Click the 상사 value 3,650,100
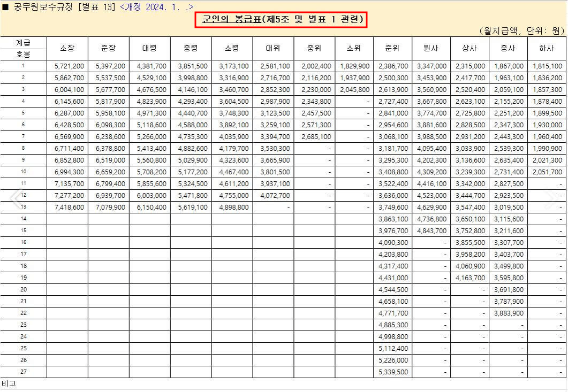Screen dimensions: 568x392 (470, 219)
